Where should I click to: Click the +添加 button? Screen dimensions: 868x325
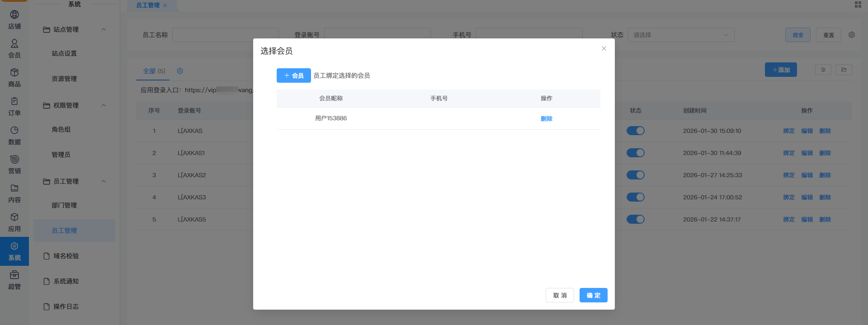(781, 70)
